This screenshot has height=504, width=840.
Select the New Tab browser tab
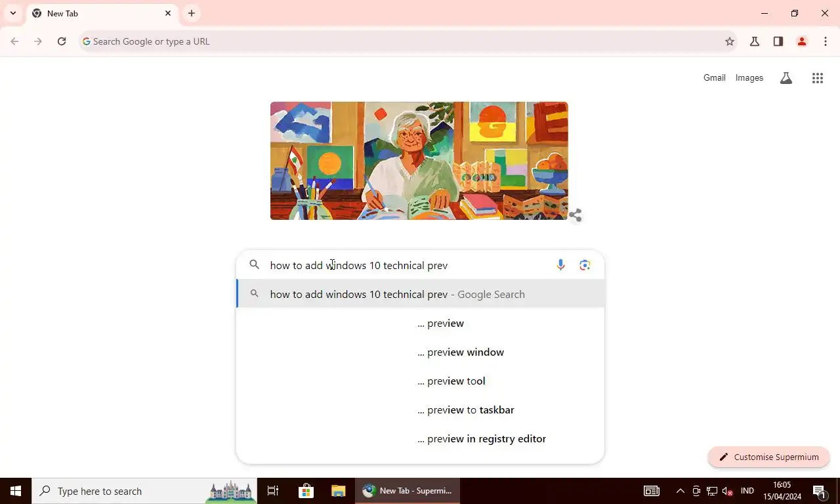click(x=102, y=13)
